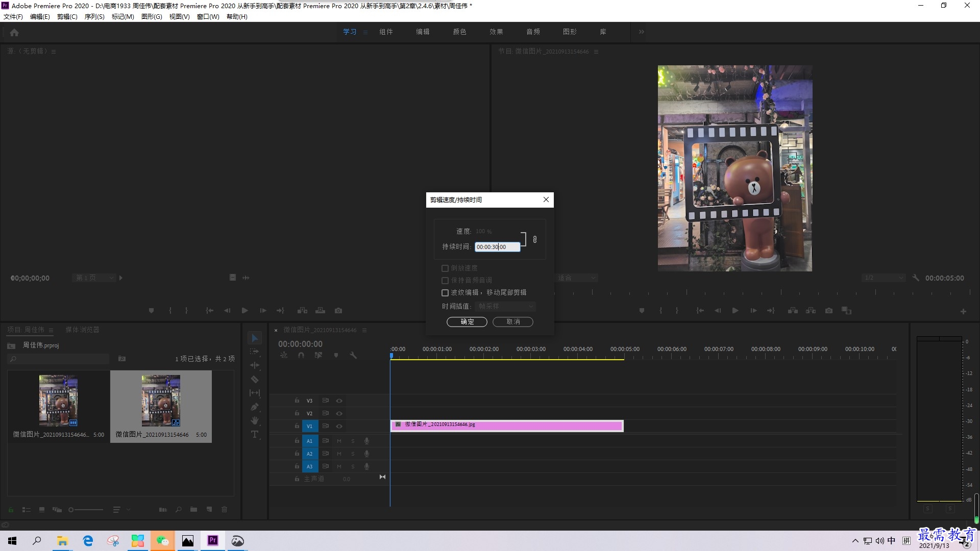Open Program monitor settings wrench

916,278
